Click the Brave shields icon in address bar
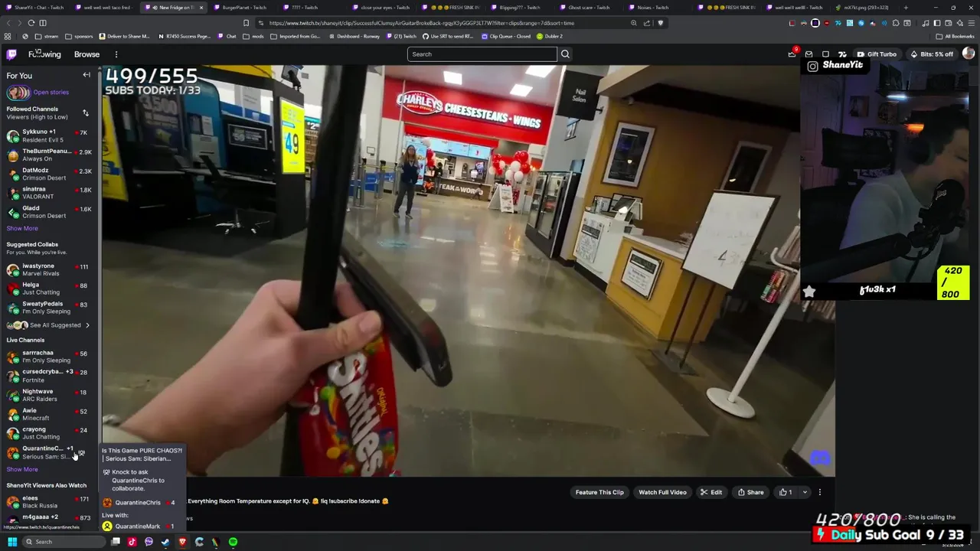 point(661,23)
